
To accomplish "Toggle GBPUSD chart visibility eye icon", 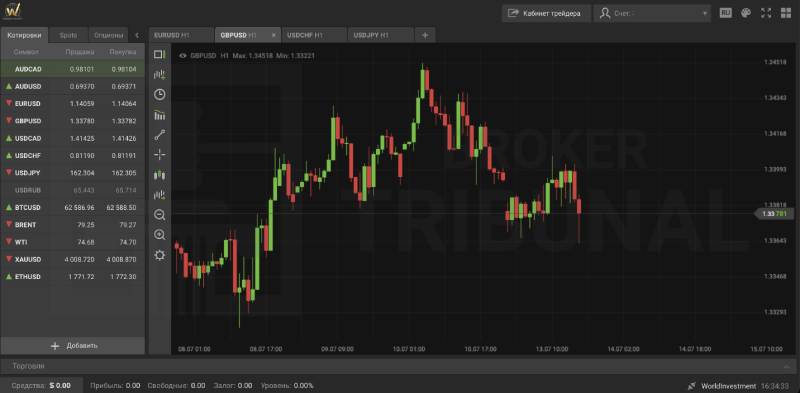I will pyautogui.click(x=183, y=55).
